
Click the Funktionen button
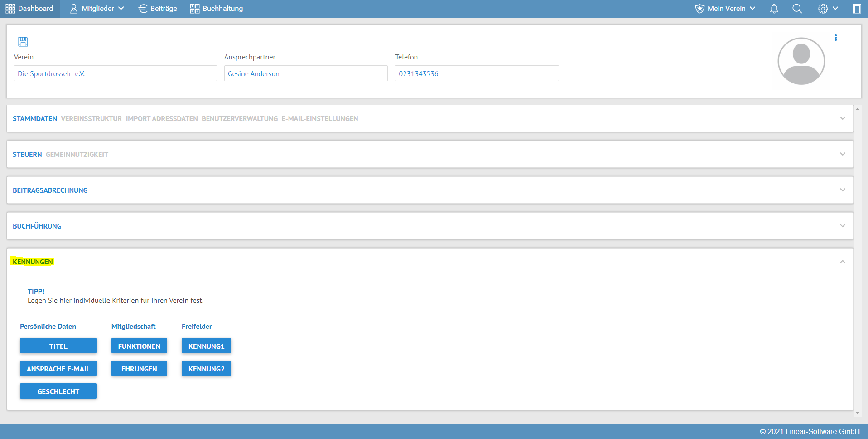(139, 346)
